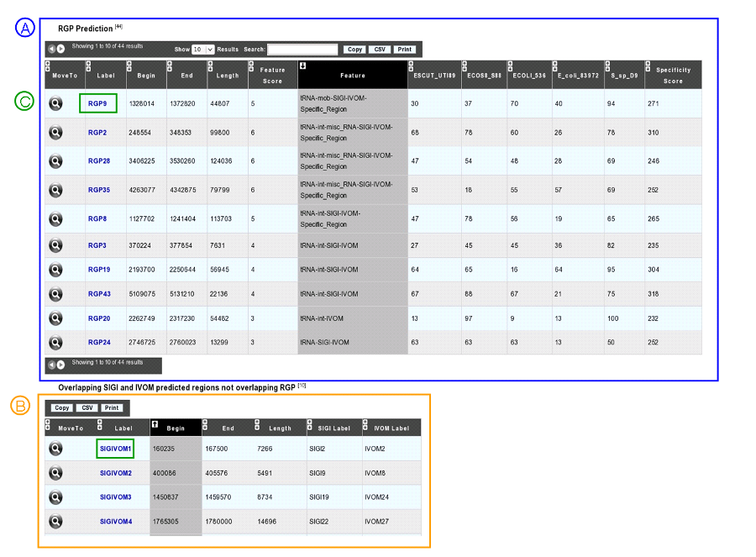
Task: Click the magnifier icon beside SIGIVOM4
Action: pos(56,522)
